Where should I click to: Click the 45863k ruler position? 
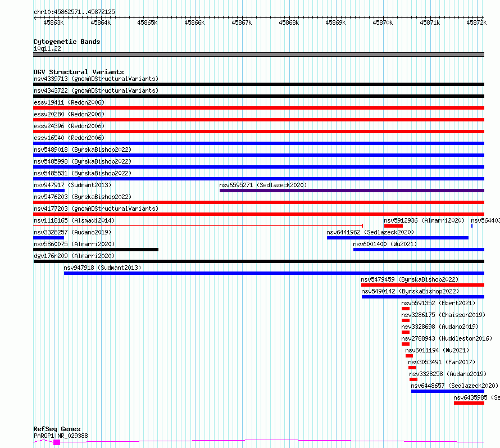point(53,22)
